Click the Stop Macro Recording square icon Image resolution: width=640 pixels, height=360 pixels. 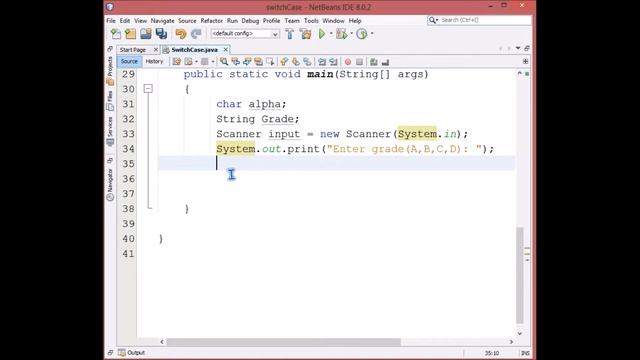pos(359,62)
